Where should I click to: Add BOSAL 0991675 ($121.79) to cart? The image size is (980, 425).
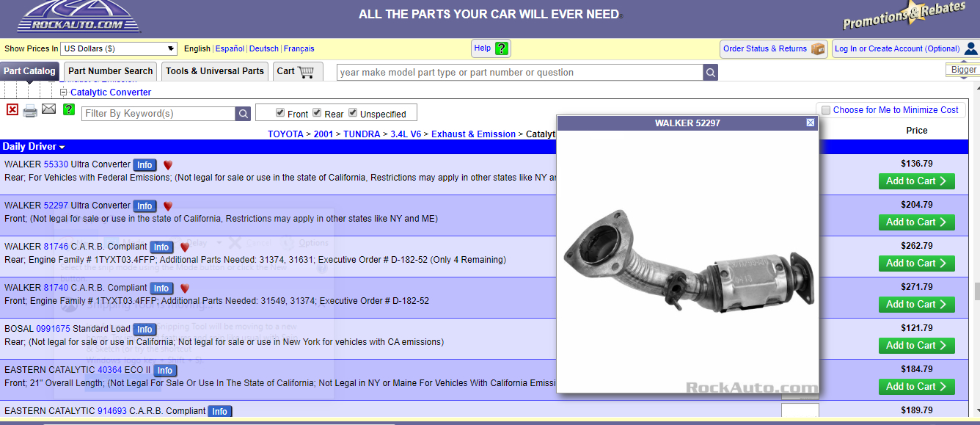(x=916, y=345)
